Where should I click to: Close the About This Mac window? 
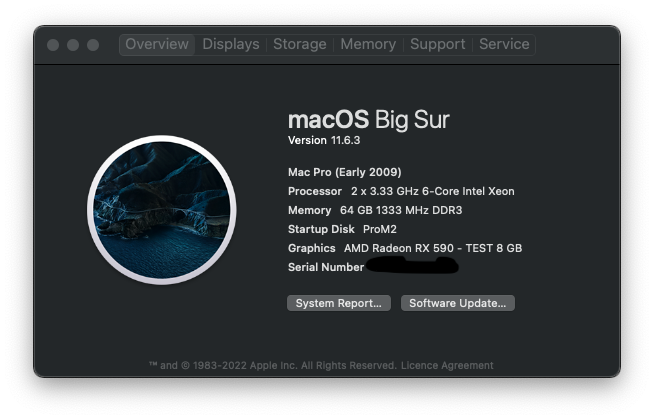pyautogui.click(x=53, y=45)
